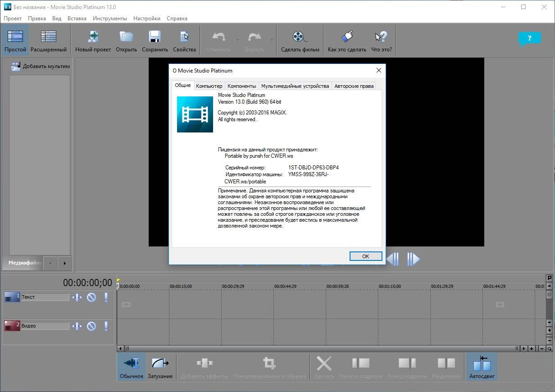555x392 pixels.
Task: Click previous frame transport button
Action: tap(393, 259)
